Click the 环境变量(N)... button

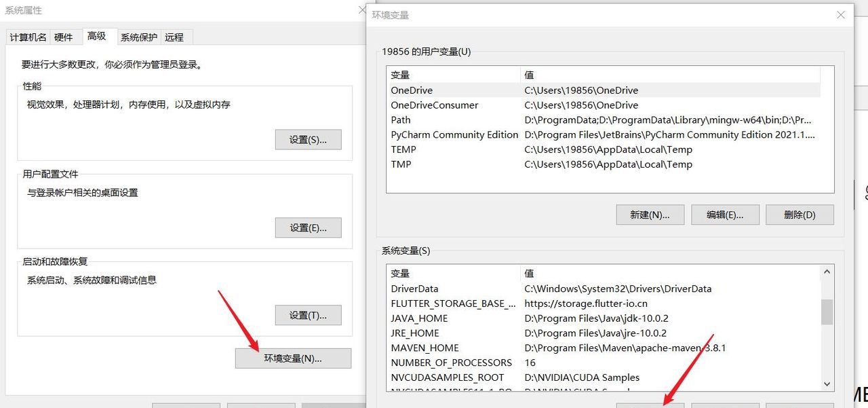coord(293,358)
